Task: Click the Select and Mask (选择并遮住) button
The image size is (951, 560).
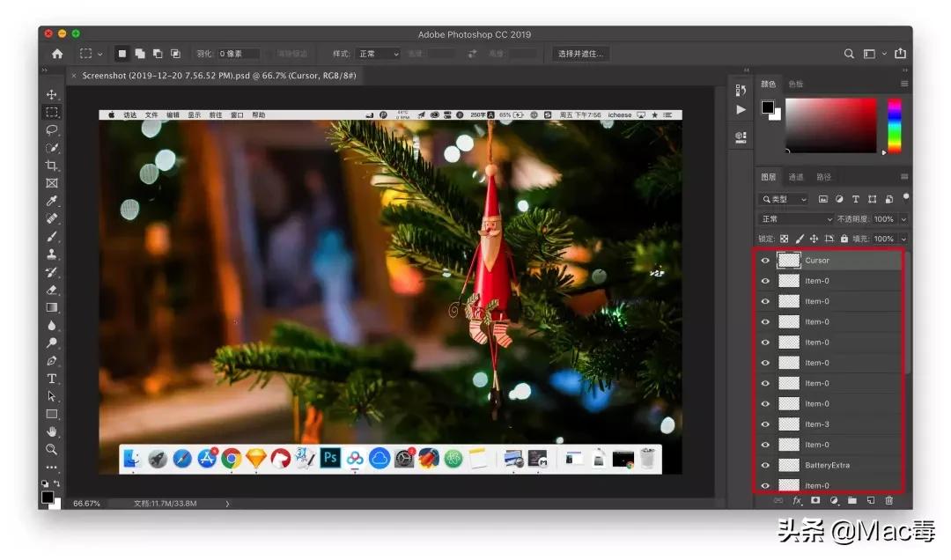Action: [581, 54]
